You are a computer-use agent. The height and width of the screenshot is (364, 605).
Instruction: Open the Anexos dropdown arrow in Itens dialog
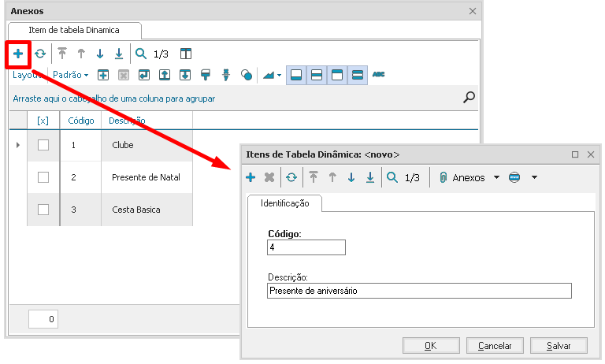tap(496, 177)
